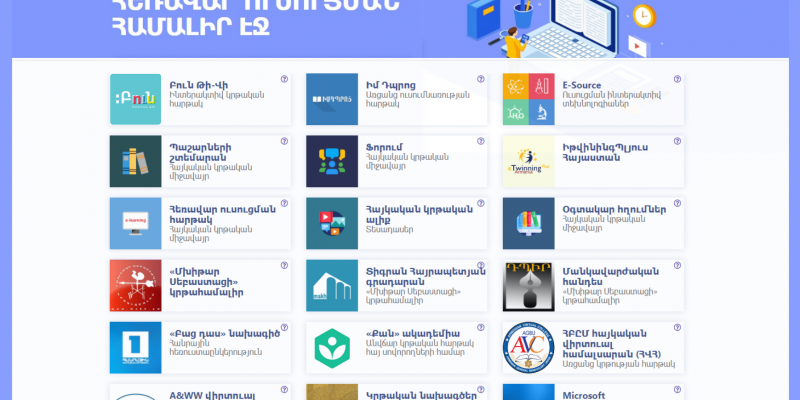Show help for Բուն Թի-Վի card
This screenshot has width=800, height=400.
[284, 79]
